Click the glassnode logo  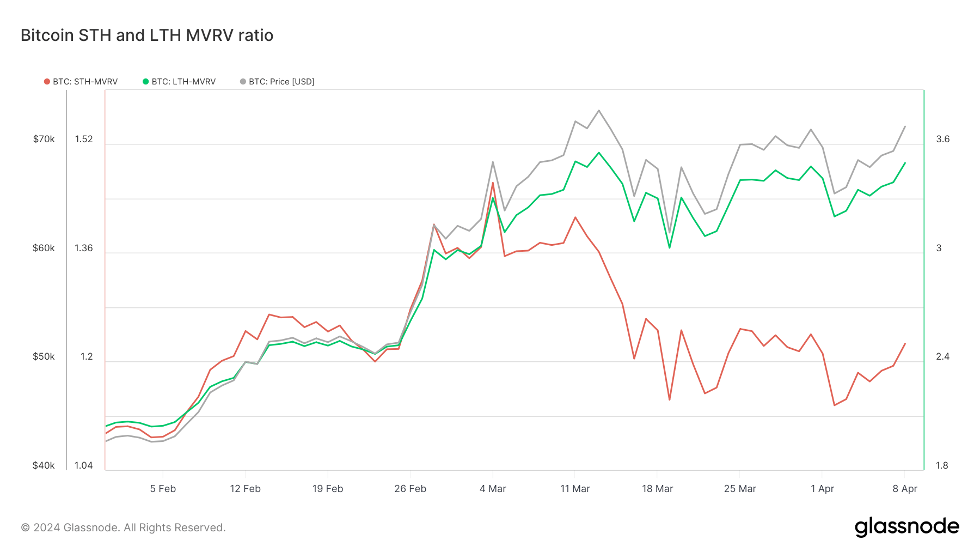click(906, 527)
